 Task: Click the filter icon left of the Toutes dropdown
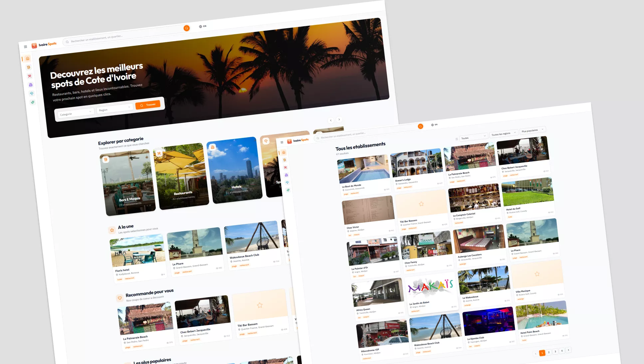[x=457, y=139]
